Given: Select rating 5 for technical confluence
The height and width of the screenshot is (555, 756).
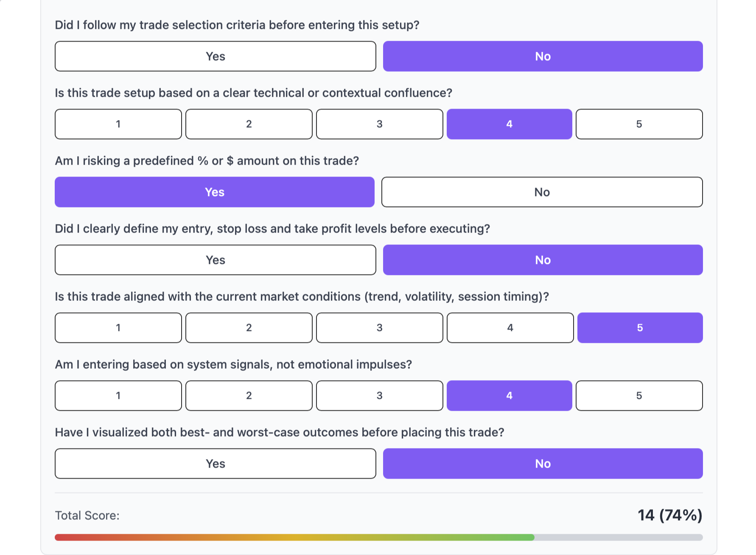Looking at the screenshot, I should coord(639,124).
